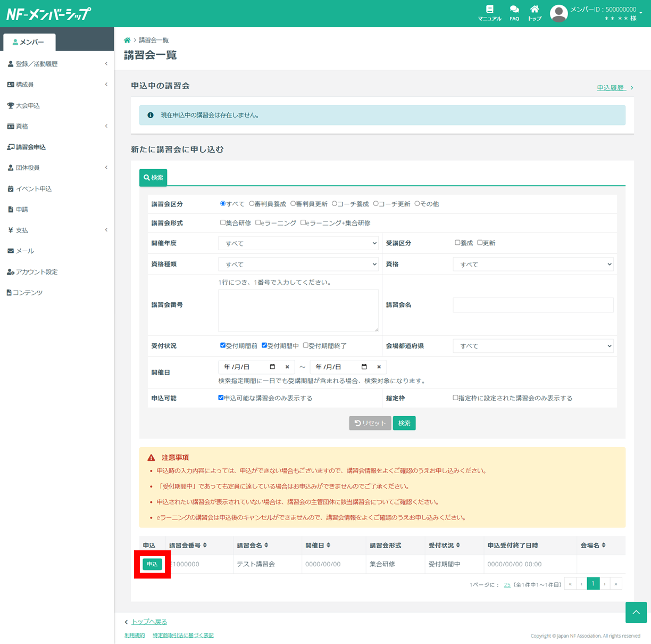
Task: Expand the 構成員 sidebar menu
Action: point(57,85)
